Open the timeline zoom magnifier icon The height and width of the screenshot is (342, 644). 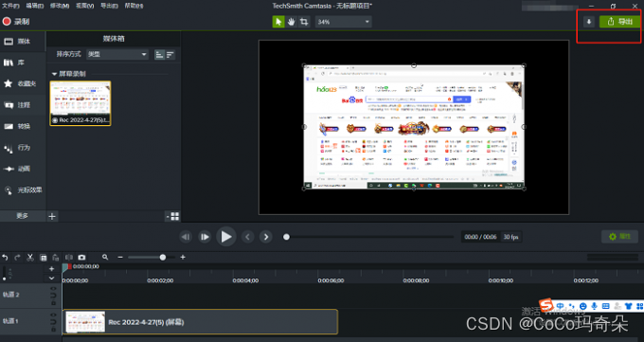(105, 257)
